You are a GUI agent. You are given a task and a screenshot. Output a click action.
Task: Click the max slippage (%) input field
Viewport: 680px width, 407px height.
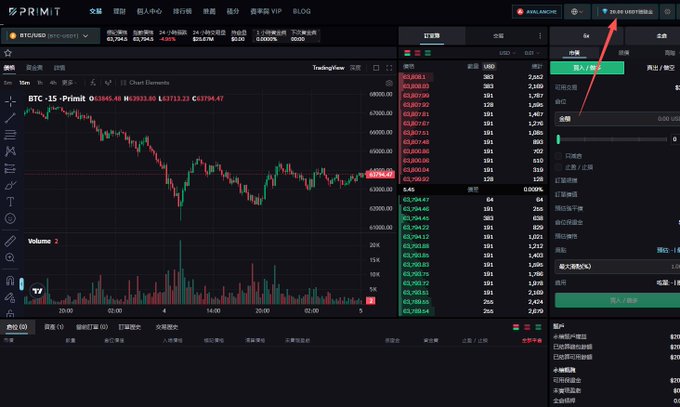coord(618,266)
